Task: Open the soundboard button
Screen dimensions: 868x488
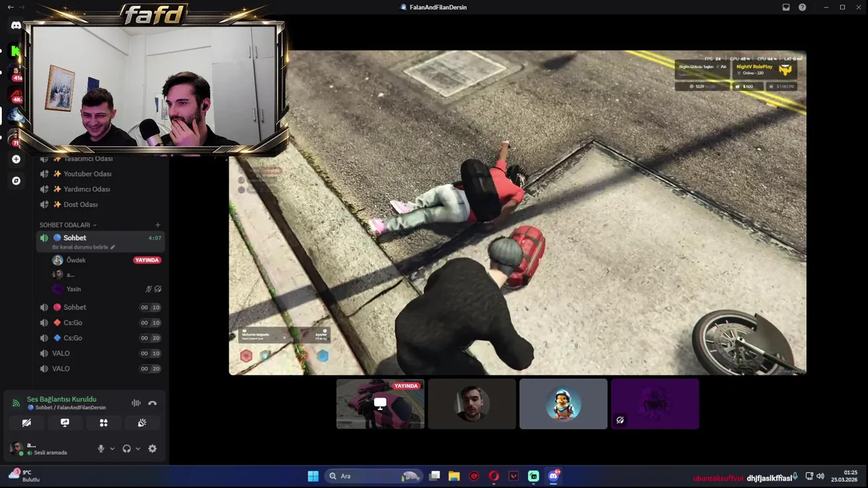Action: click(142, 422)
